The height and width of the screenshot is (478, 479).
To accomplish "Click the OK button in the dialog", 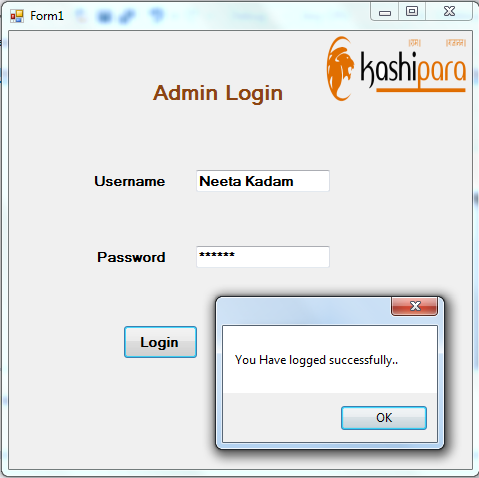I will pos(384,418).
